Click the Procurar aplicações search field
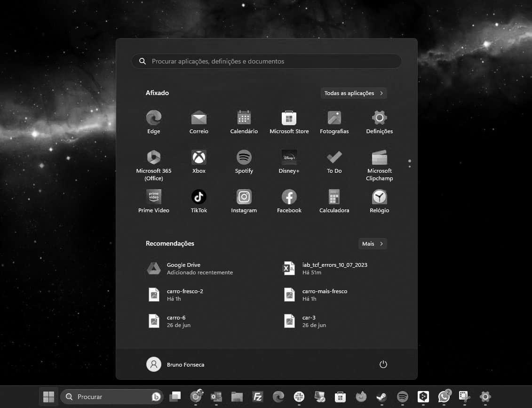 [266, 61]
